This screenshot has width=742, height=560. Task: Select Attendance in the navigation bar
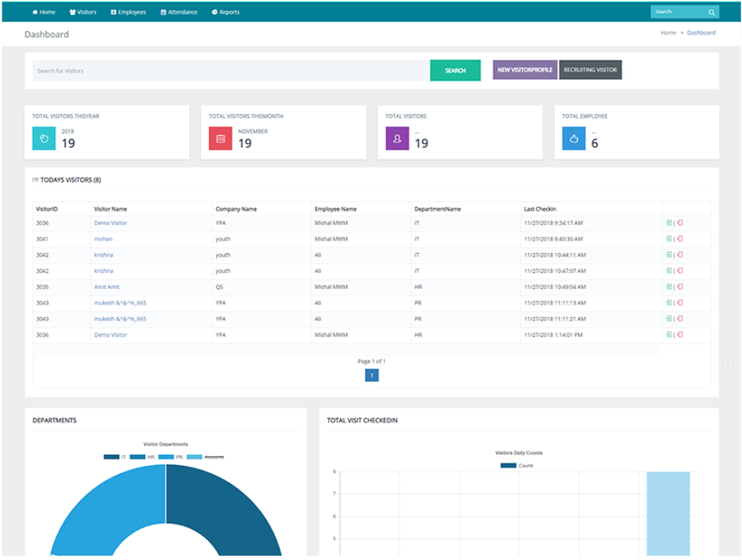click(x=180, y=11)
